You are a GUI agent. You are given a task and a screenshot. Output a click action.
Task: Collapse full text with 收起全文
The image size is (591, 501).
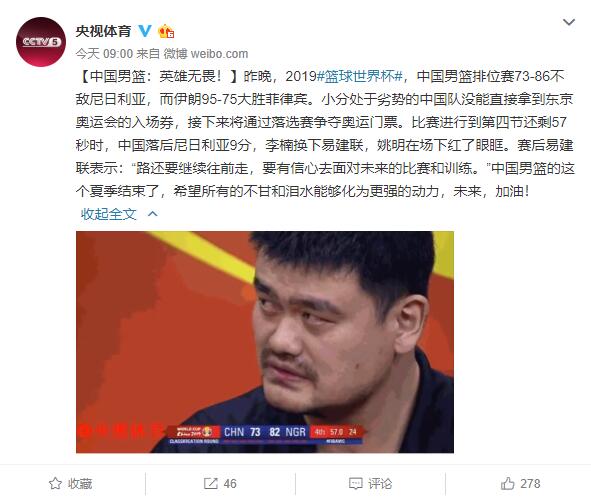pyautogui.click(x=109, y=214)
